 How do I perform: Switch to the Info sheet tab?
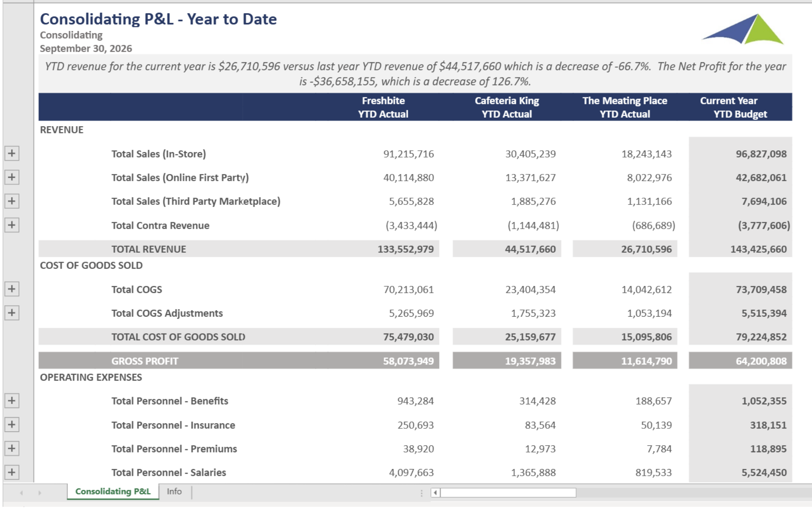174,491
